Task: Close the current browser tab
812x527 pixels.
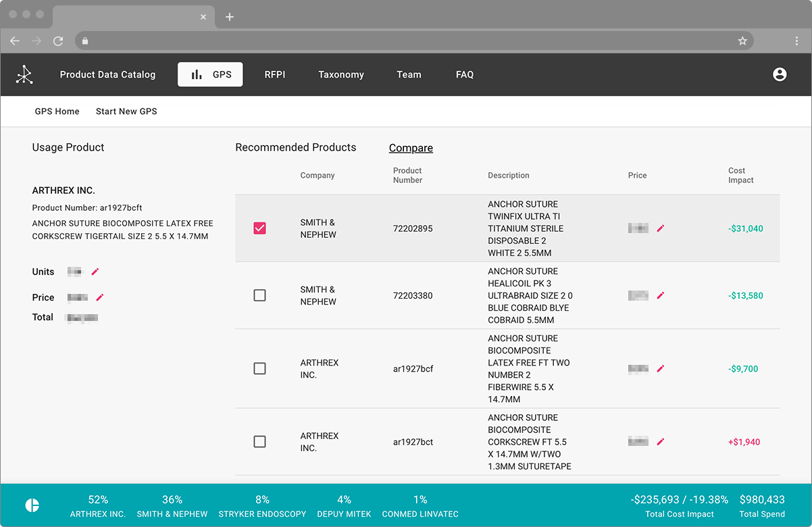Action: (x=203, y=17)
